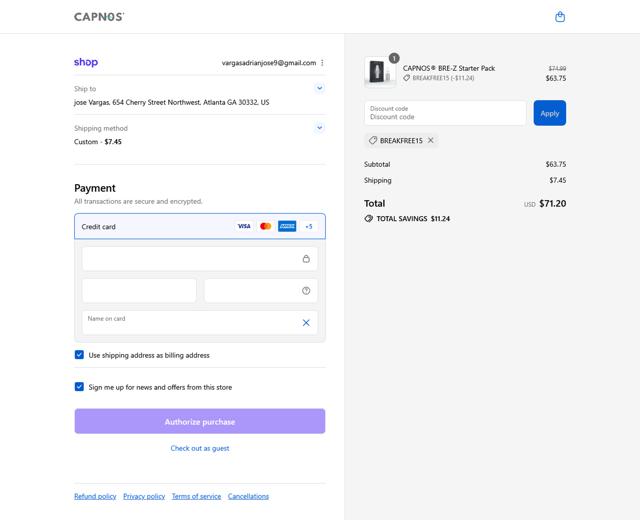Open the Privacy policy link
The image size is (640, 520).
tap(144, 496)
